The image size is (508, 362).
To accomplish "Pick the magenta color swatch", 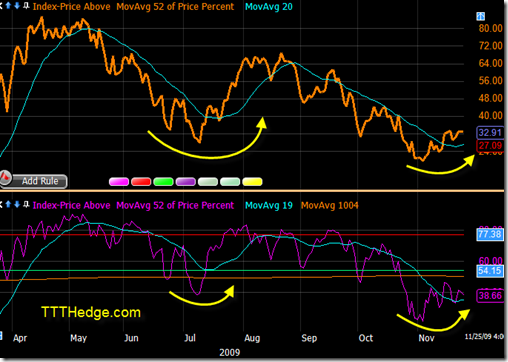I will pyautogui.click(x=119, y=182).
